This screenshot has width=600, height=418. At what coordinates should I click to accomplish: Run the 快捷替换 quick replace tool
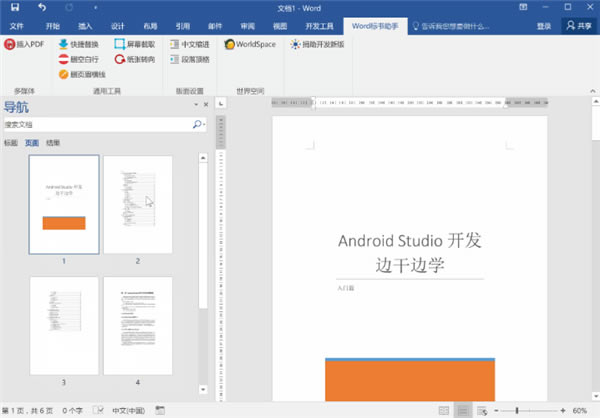(79, 44)
